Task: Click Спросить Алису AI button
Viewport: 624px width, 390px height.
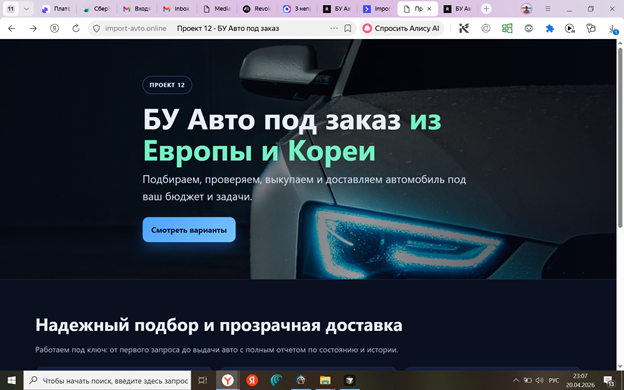Action: point(402,28)
